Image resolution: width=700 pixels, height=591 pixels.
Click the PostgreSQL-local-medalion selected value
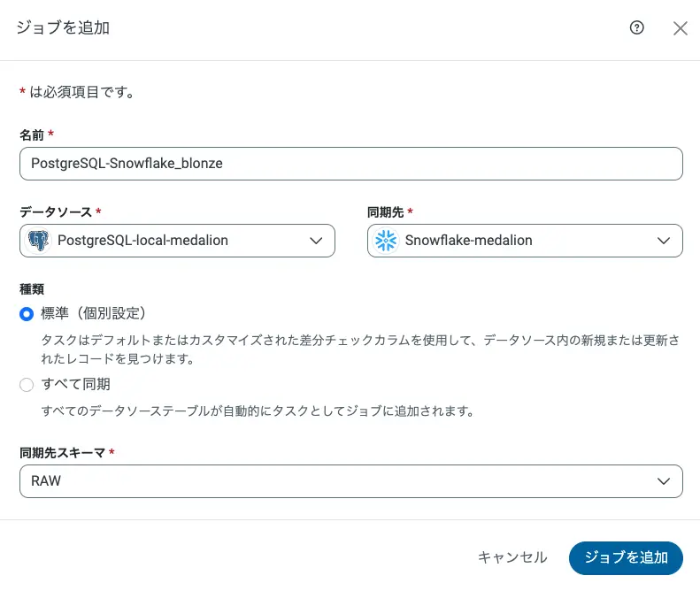tap(142, 241)
